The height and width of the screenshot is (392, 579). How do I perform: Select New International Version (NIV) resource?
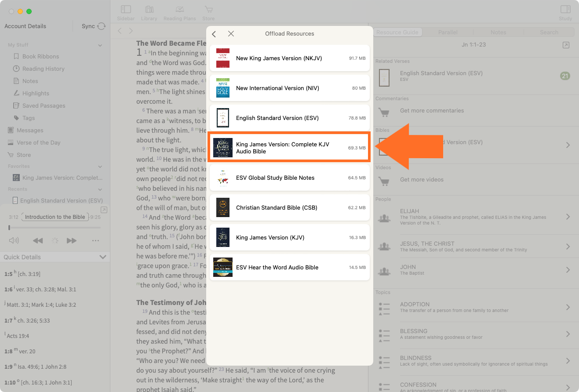(x=289, y=88)
